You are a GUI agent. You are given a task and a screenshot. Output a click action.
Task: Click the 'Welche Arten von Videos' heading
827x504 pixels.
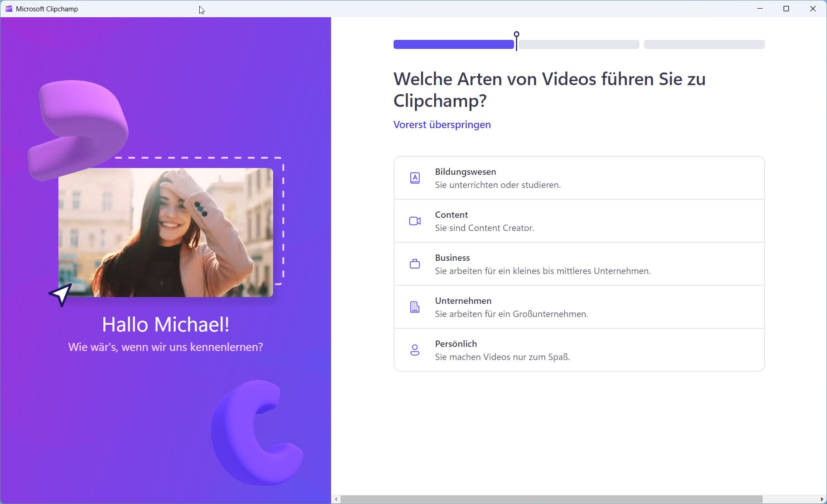pyautogui.click(x=549, y=90)
